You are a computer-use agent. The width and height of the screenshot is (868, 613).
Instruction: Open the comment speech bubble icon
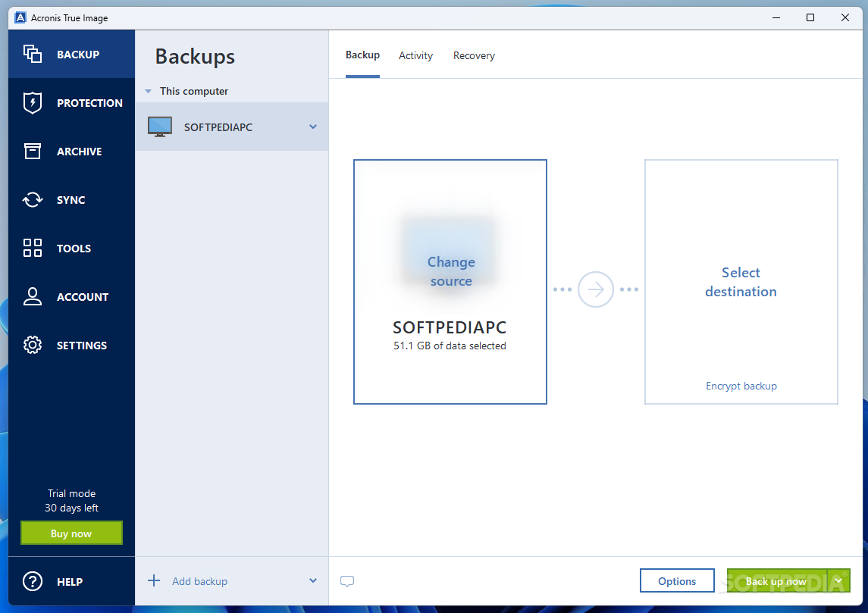[x=347, y=581]
